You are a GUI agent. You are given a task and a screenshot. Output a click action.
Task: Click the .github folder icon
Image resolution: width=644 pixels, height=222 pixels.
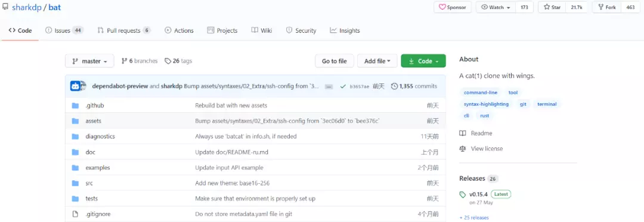click(x=75, y=106)
